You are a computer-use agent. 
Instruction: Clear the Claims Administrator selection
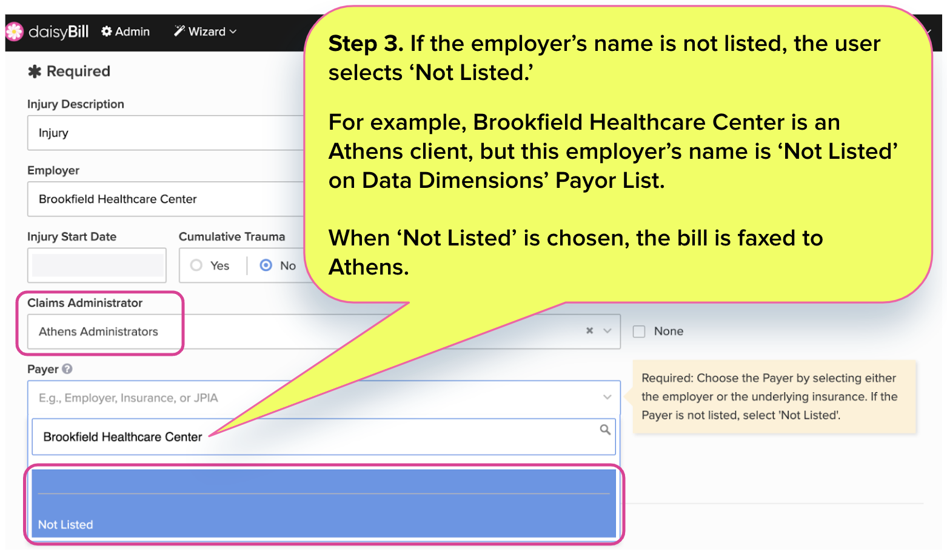tap(589, 330)
